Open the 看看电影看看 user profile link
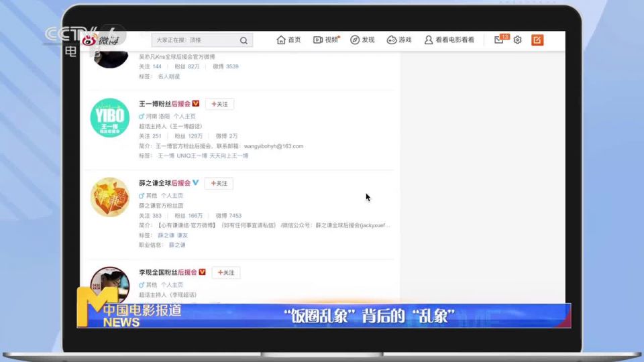This screenshot has height=362, width=644. (449, 40)
